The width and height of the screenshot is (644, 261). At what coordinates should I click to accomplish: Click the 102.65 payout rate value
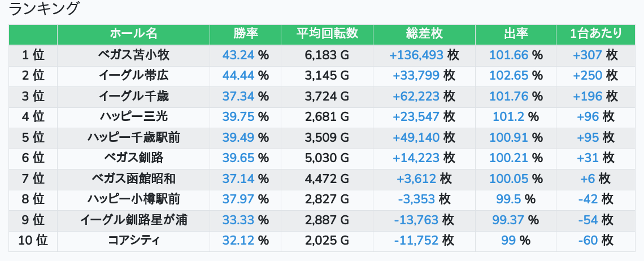pos(508,75)
